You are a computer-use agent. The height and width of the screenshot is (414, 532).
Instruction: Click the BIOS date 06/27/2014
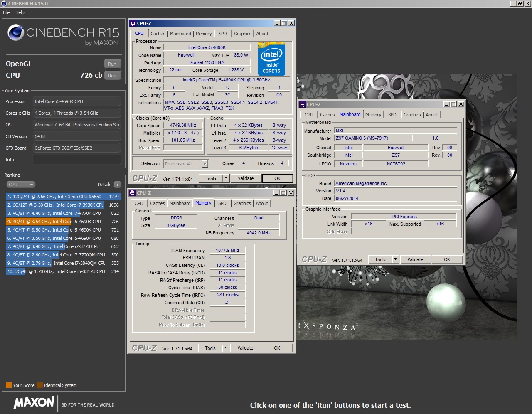[396, 198]
